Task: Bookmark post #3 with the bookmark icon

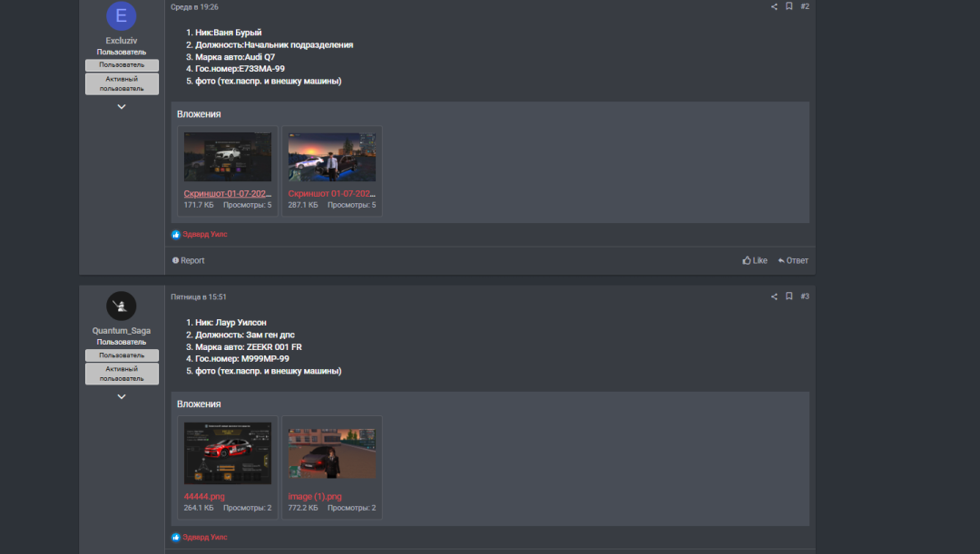Action: (x=789, y=296)
